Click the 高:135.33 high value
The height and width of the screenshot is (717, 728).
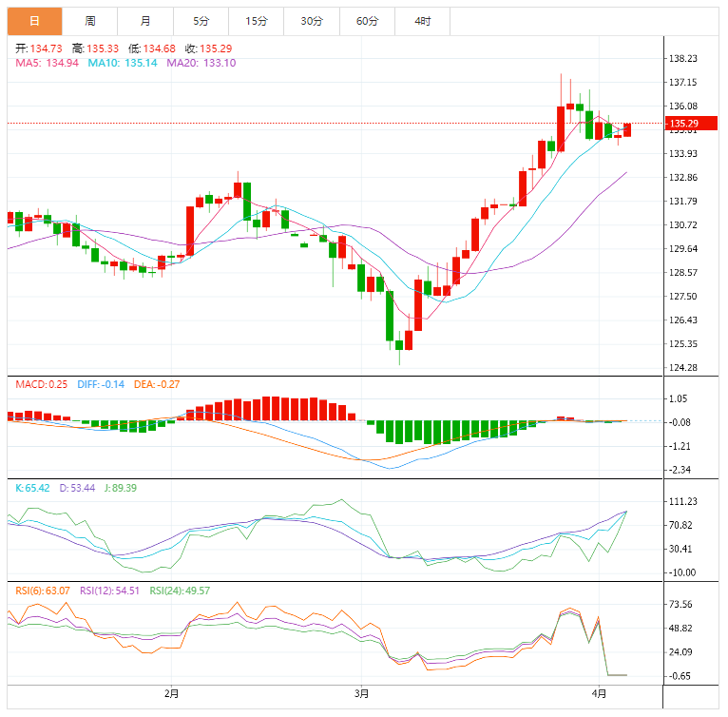point(95,48)
